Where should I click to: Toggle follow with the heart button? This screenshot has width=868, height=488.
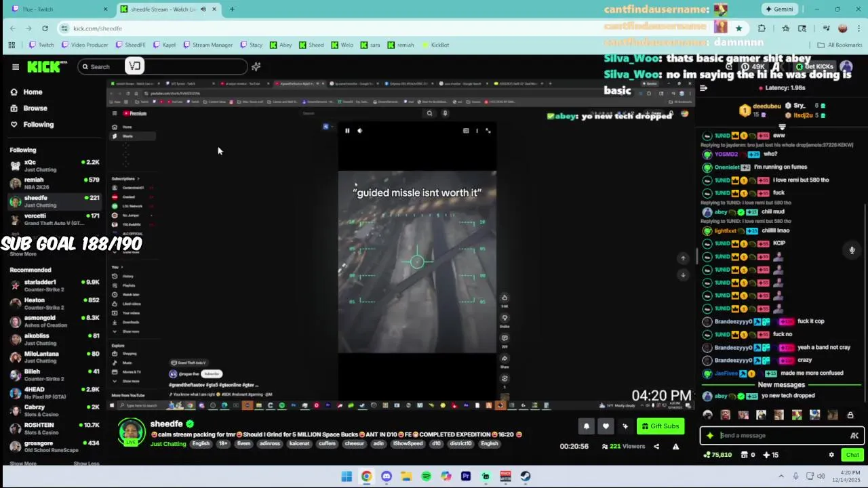tap(606, 426)
